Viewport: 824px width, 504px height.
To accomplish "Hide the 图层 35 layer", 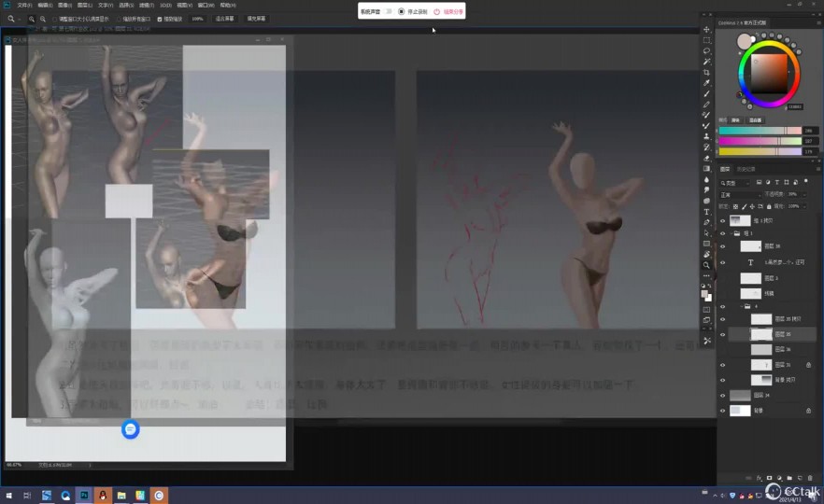I will coord(722,334).
